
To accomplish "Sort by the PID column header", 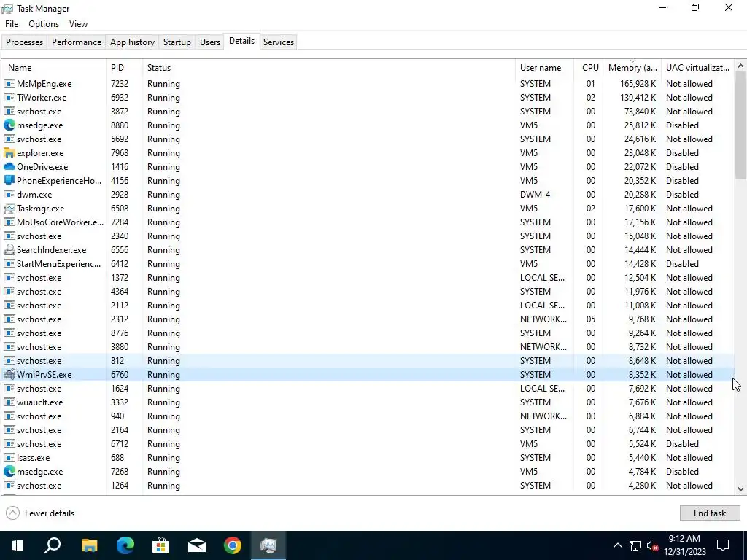I will coord(124,68).
